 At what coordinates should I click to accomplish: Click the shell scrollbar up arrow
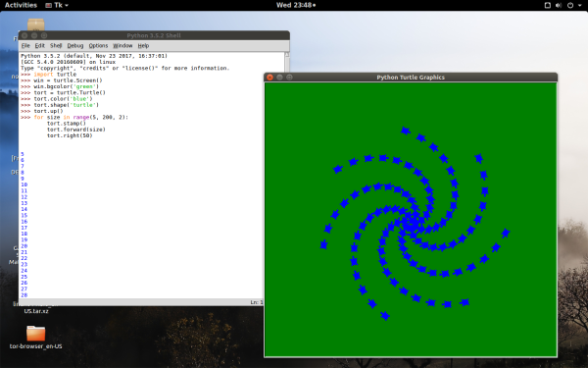point(287,55)
